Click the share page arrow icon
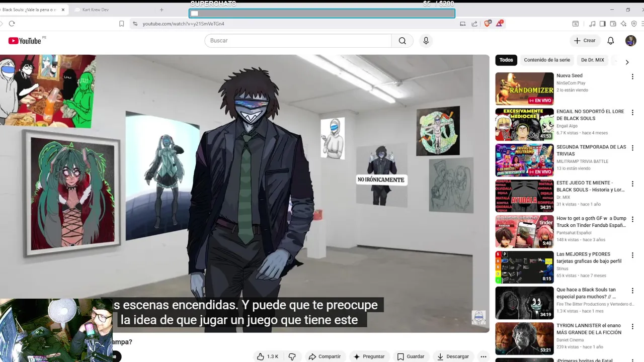This screenshot has height=362, width=644. [474, 24]
